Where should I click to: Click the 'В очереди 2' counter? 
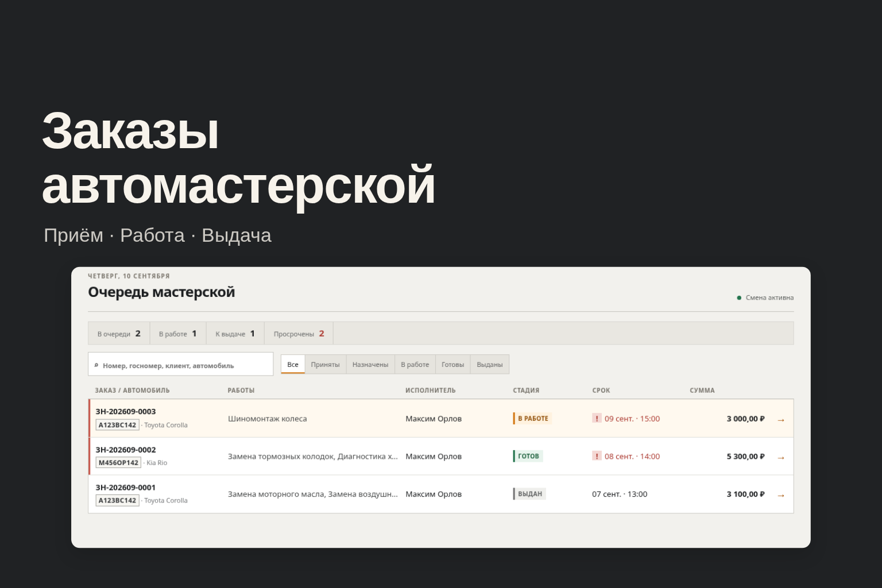click(119, 334)
